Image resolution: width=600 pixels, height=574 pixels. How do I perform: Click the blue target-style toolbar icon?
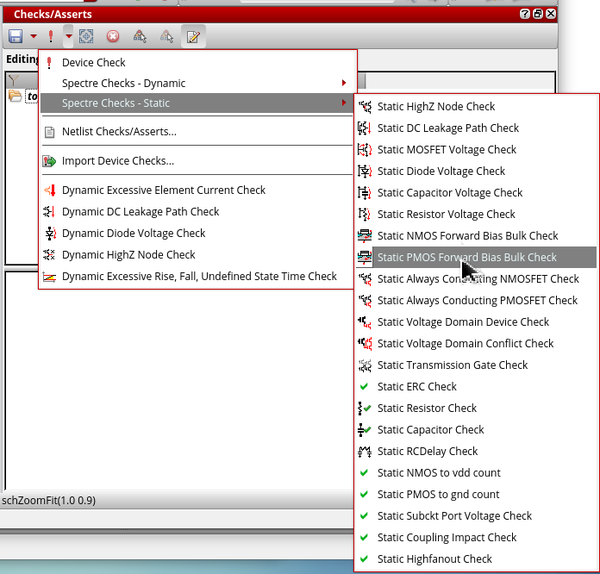(86, 36)
